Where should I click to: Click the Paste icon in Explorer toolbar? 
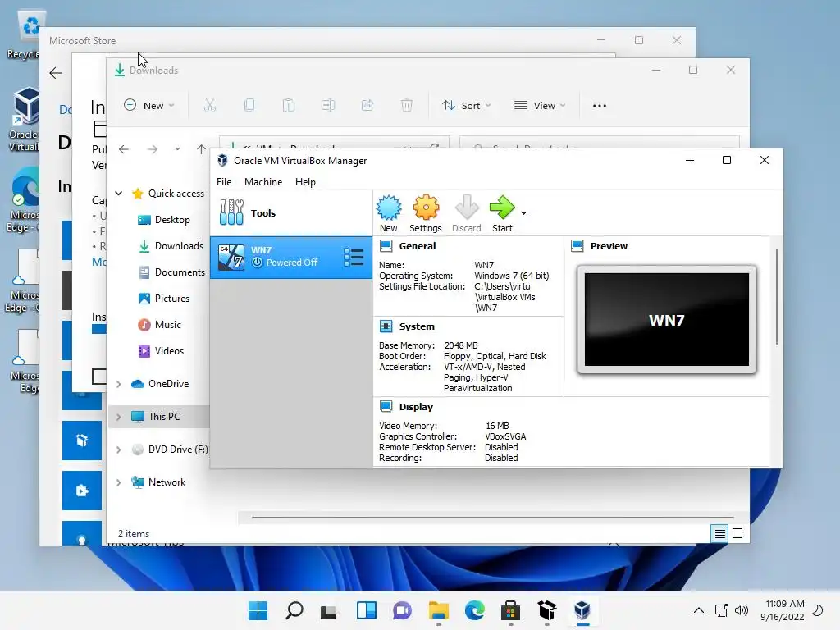(x=289, y=106)
